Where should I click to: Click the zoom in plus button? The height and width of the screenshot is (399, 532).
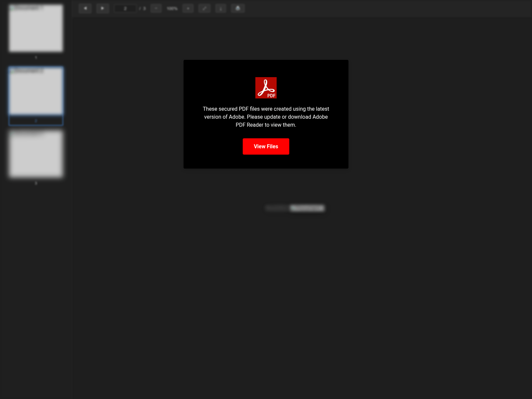click(188, 8)
